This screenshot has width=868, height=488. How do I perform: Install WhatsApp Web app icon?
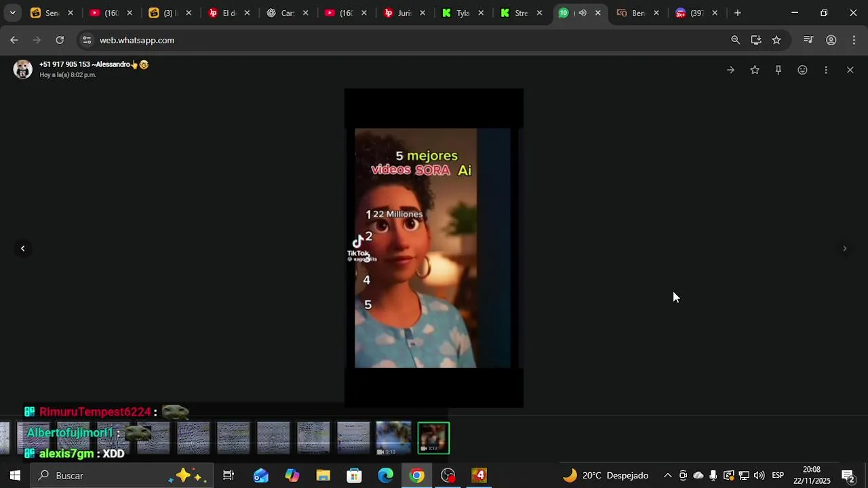tap(755, 40)
